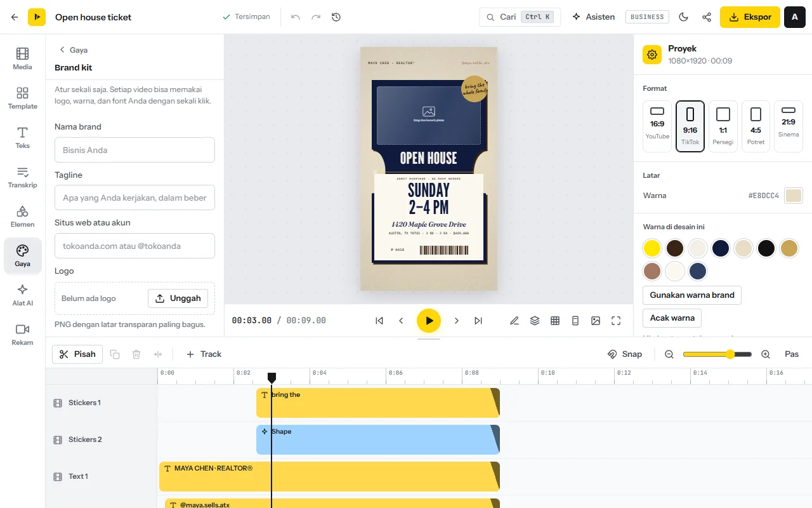Click Gunakan warna brand button
The image size is (812, 508).
coord(692,295)
